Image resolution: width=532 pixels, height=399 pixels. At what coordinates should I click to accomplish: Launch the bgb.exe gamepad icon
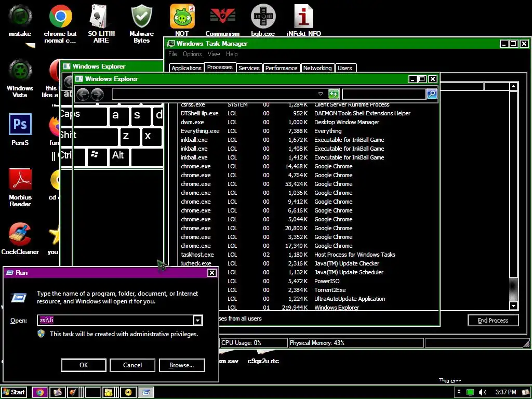[263, 20]
